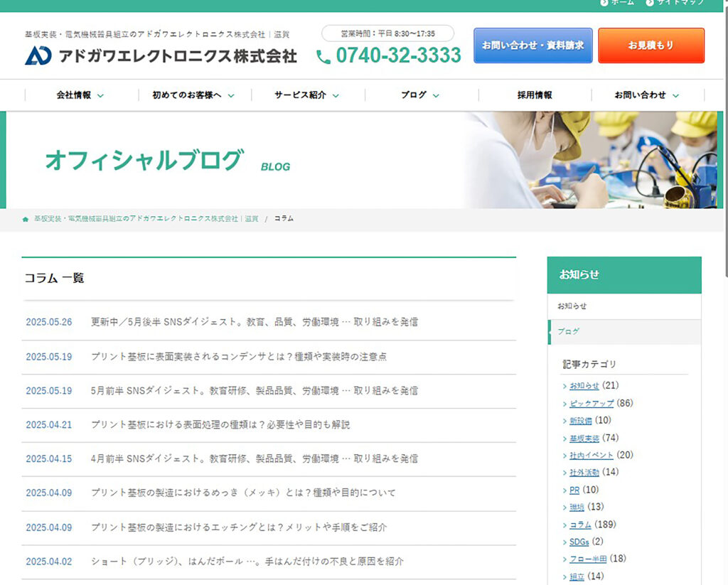This screenshot has height=585, width=728.
Task: Open the 採用情報 navigation item
Action: click(x=535, y=95)
